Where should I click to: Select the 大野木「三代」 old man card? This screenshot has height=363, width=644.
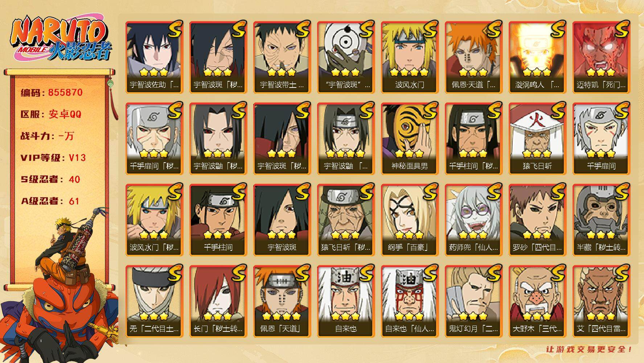click(x=537, y=301)
